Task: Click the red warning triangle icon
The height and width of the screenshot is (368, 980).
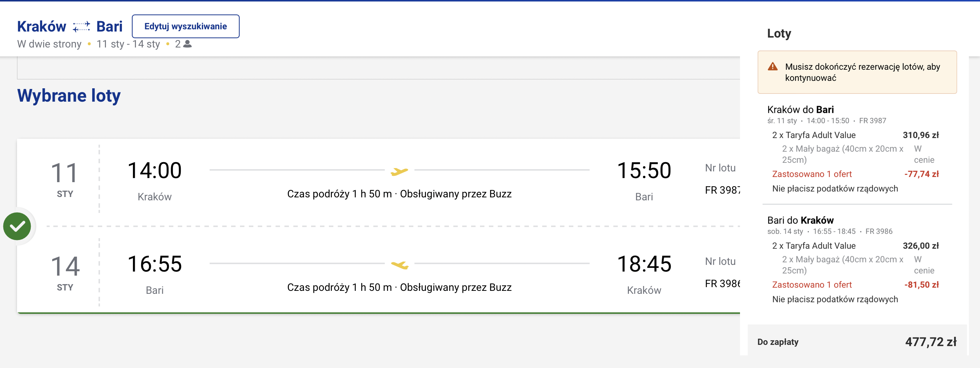Action: pyautogui.click(x=773, y=67)
